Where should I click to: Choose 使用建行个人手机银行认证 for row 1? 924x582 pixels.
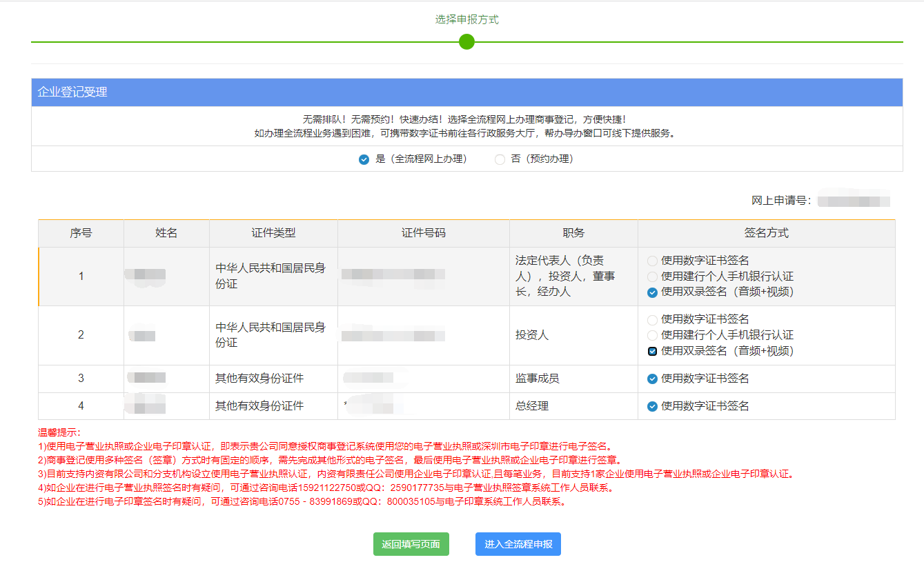pos(652,277)
